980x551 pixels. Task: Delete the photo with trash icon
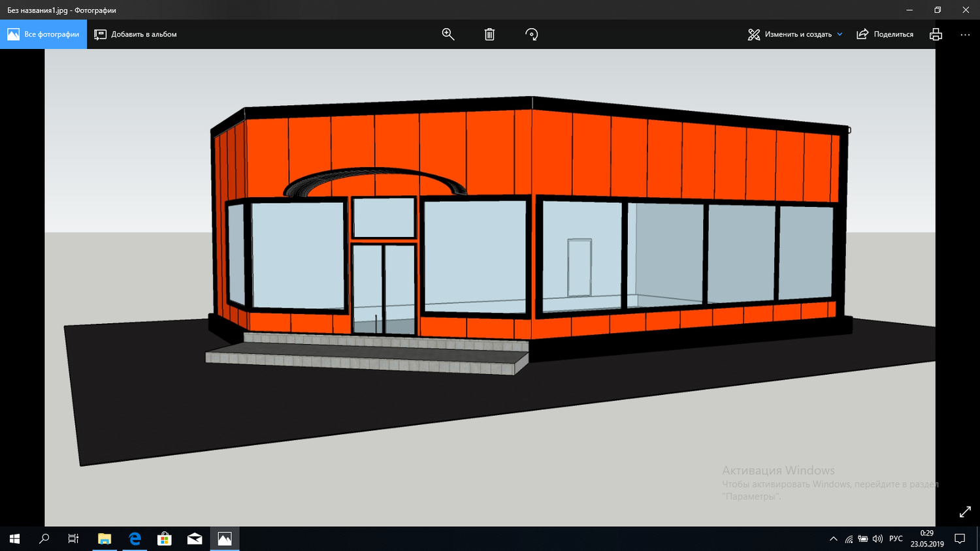[x=489, y=34]
